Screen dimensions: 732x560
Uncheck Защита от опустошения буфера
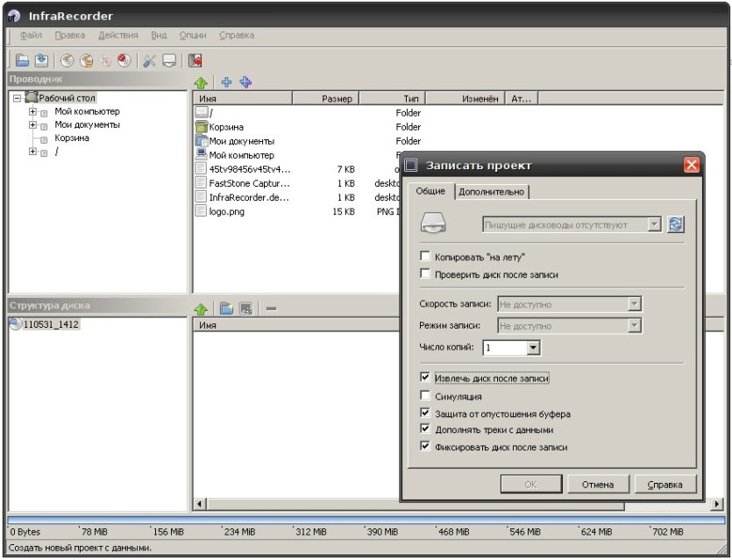[x=425, y=413]
